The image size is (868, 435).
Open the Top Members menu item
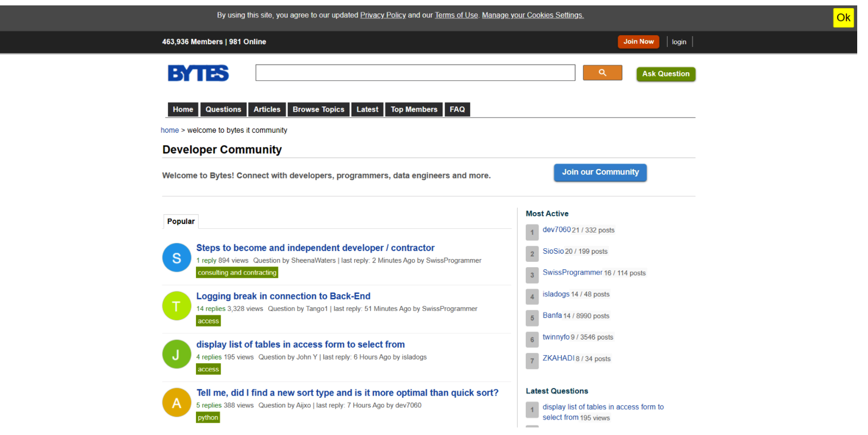pyautogui.click(x=414, y=110)
